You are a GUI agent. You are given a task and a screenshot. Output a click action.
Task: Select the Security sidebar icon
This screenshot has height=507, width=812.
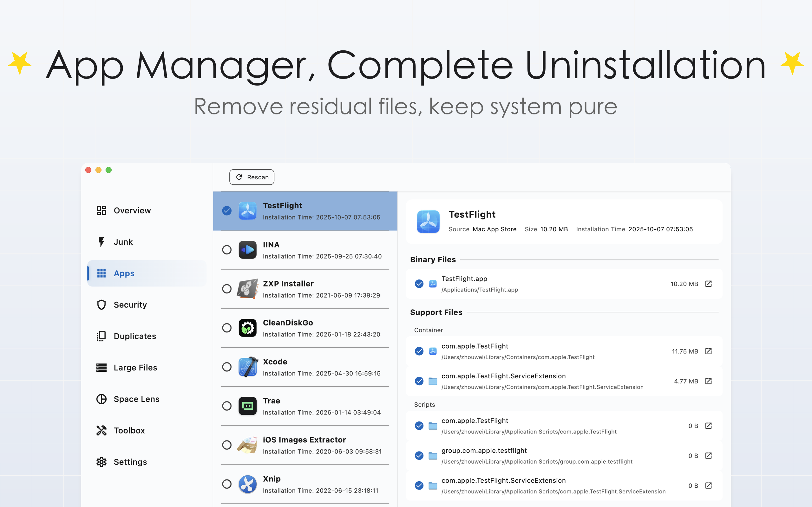pos(101,305)
